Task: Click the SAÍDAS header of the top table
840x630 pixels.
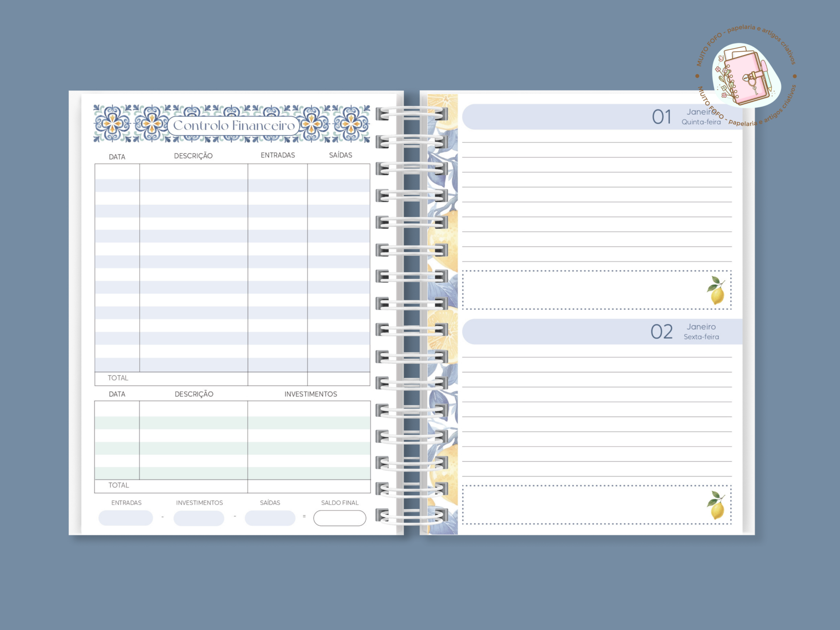Action: (340, 155)
